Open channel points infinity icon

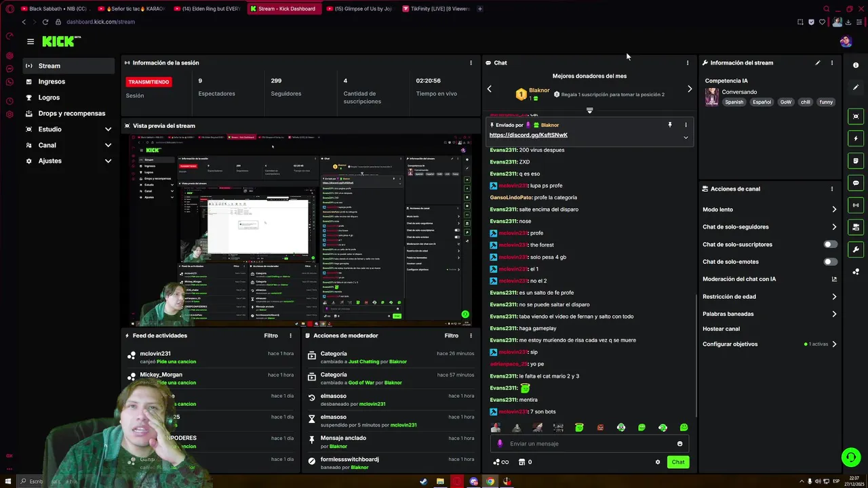coord(501,462)
